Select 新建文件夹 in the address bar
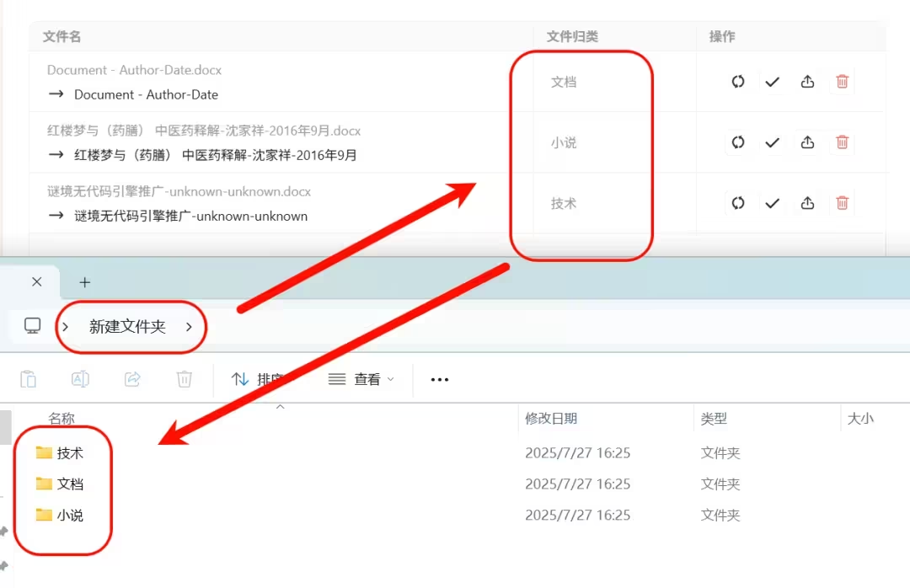The height and width of the screenshot is (588, 910). tap(127, 326)
